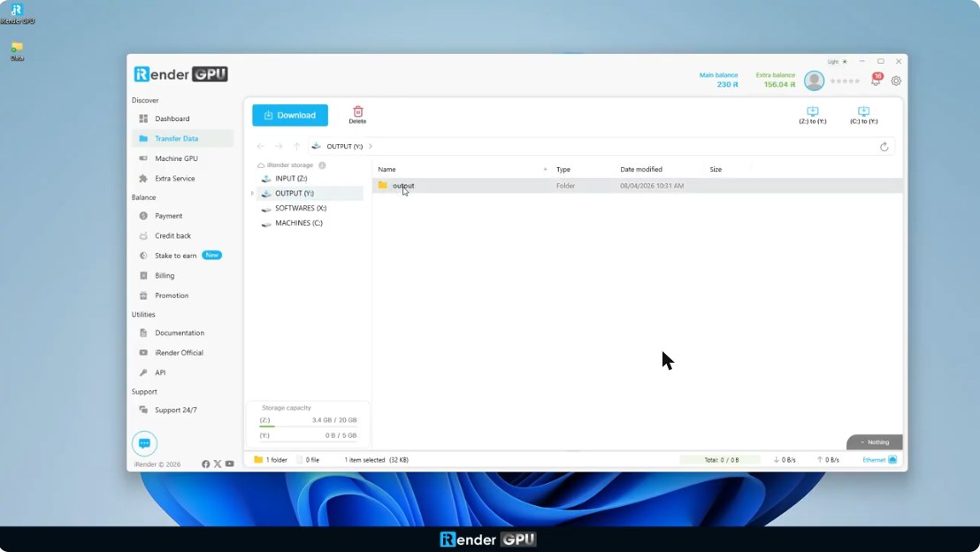
Task: Click the (Y:) storage capacity bar
Action: (x=308, y=441)
